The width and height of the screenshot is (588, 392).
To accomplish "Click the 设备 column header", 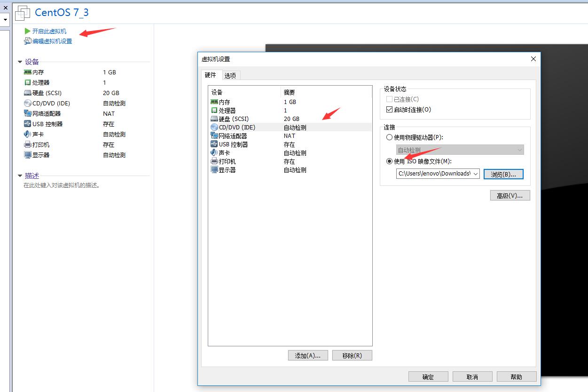I will [244, 92].
